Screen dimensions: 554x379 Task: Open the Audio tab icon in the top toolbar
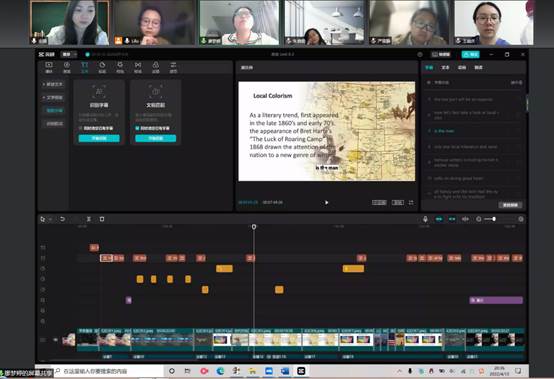tap(67, 67)
